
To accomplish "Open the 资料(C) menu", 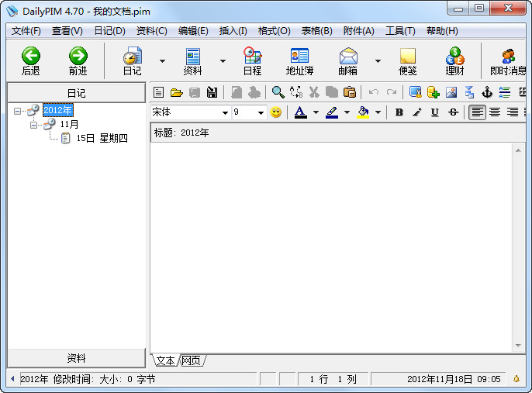I will (152, 31).
